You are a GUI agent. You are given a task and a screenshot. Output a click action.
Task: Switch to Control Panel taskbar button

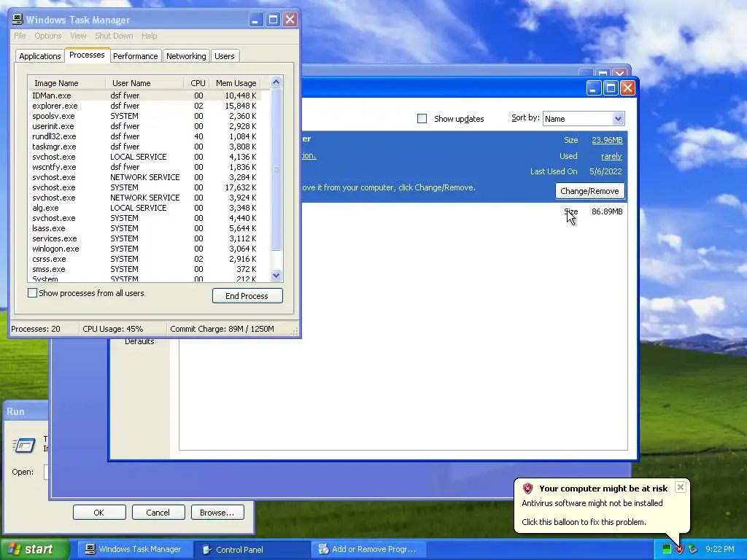pos(252,550)
